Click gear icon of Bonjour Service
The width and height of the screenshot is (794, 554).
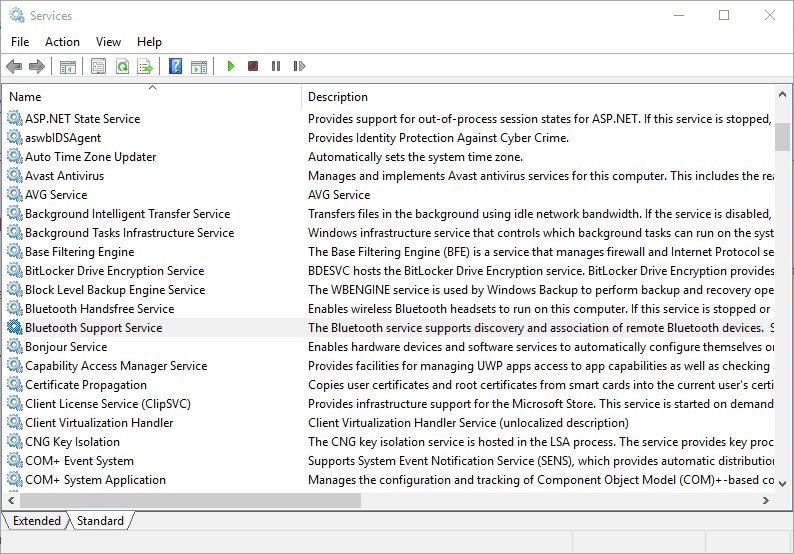(15, 346)
